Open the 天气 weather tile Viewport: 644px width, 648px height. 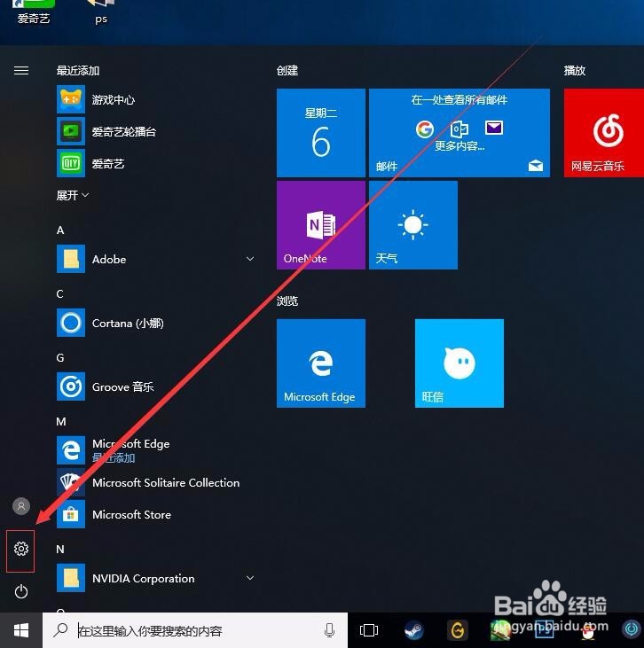coord(413,225)
